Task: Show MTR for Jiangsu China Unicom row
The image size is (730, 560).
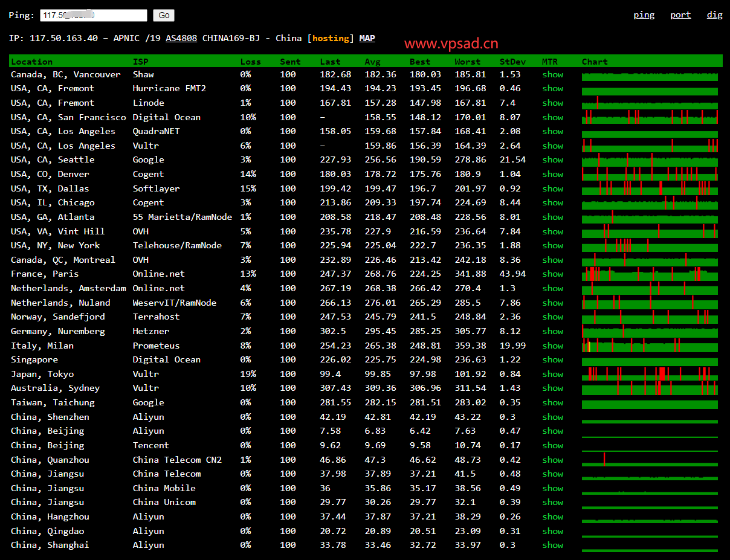Action: click(552, 502)
